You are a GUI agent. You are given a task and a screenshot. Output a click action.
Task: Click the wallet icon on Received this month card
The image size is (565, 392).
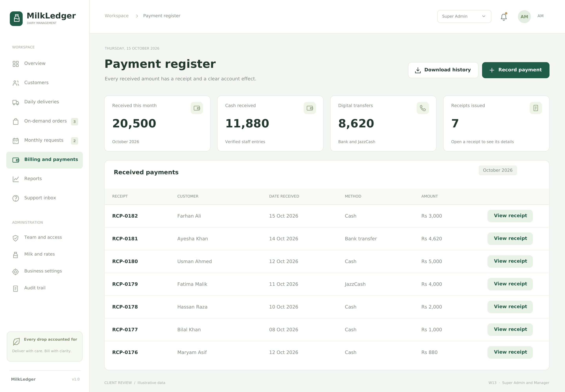tap(197, 108)
